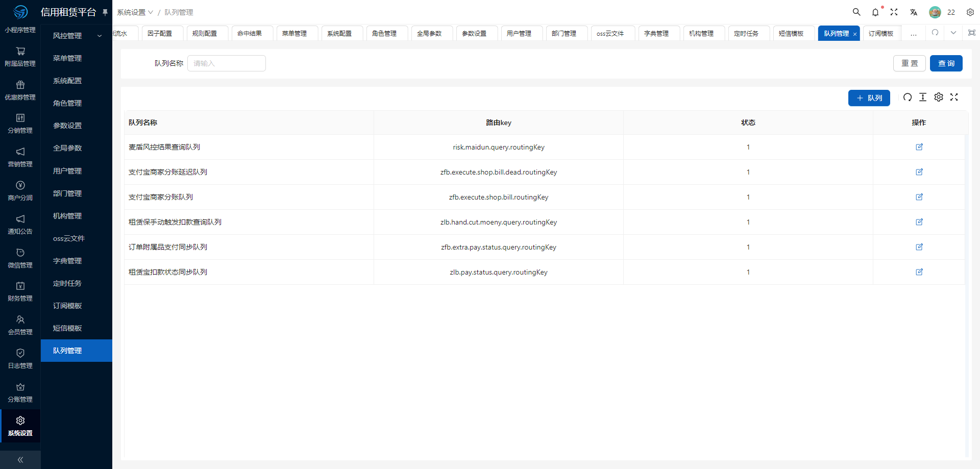Switch to the 规则配置 tab
Screen dimensions: 980x469
click(207, 33)
